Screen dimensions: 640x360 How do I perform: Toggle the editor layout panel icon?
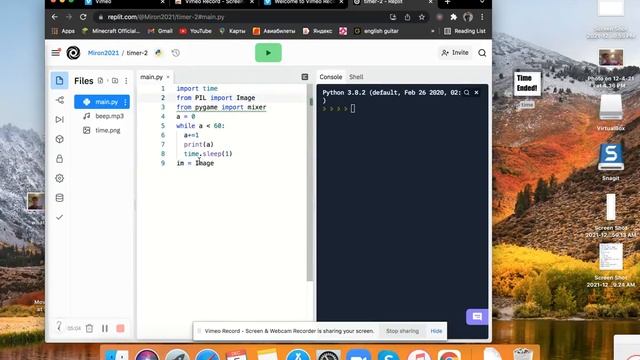(305, 77)
